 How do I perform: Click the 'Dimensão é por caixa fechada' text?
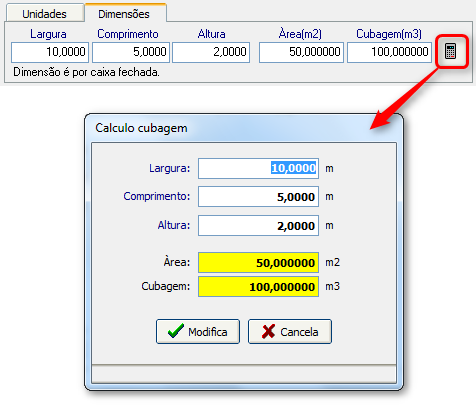[86, 72]
